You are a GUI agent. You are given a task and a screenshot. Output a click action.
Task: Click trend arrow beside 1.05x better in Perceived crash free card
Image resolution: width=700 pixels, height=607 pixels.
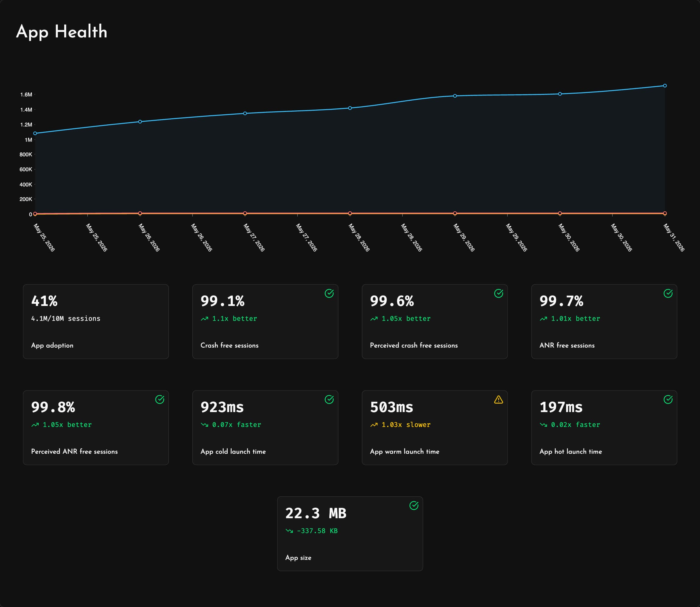tap(374, 319)
